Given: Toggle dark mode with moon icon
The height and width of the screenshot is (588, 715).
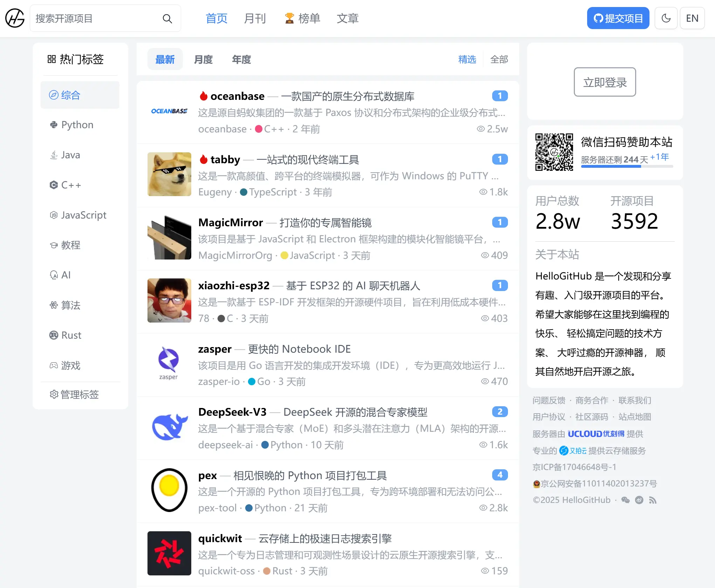Looking at the screenshot, I should (666, 18).
